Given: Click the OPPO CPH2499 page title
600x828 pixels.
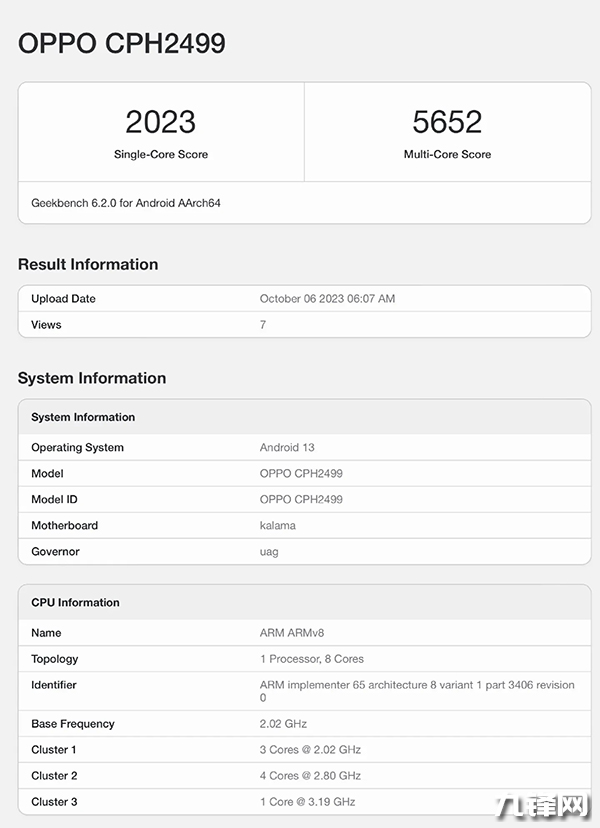Looking at the screenshot, I should coord(121,43).
